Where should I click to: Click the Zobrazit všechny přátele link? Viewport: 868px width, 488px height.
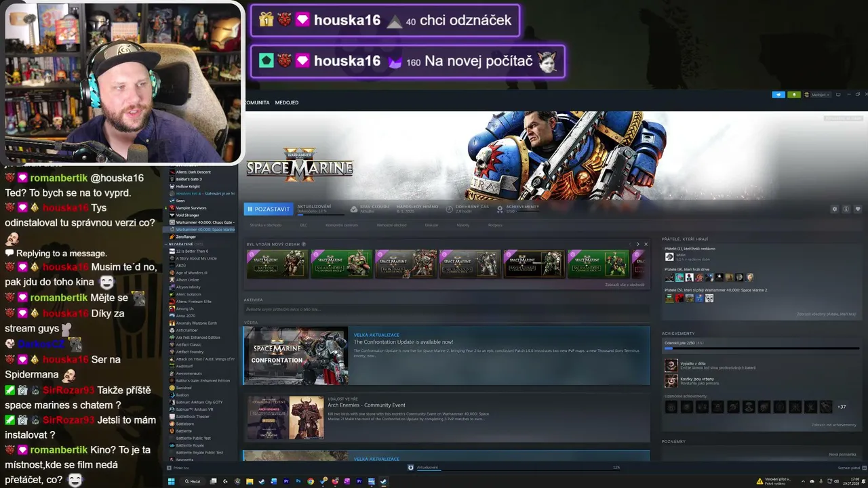(x=826, y=314)
